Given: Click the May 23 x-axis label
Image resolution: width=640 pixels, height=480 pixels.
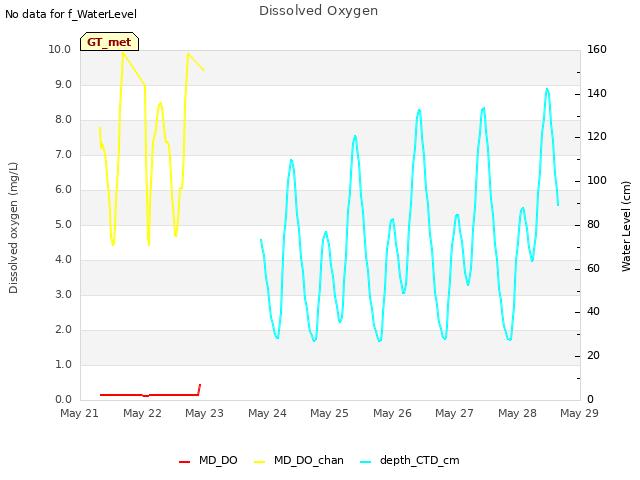Looking at the screenshot, I should pyautogui.click(x=204, y=413).
